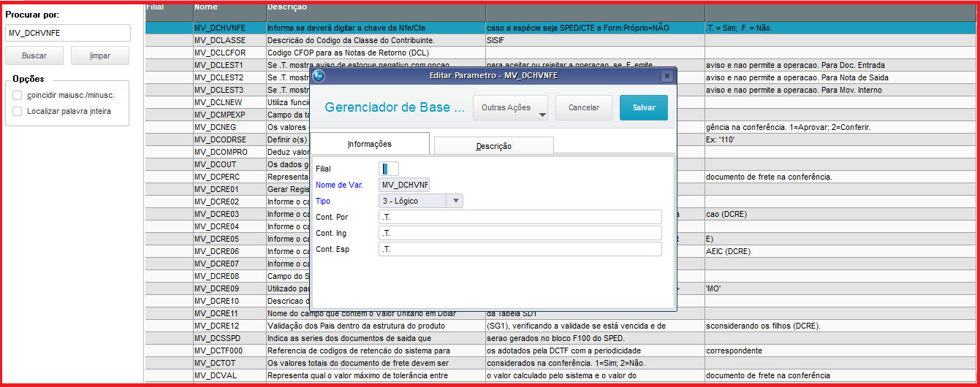This screenshot has width=980, height=387.
Task: Click the Limpar button
Action: 100,55
